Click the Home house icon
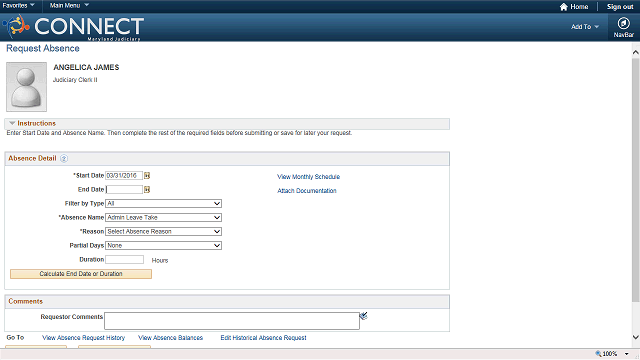640x360 pixels. (x=564, y=7)
